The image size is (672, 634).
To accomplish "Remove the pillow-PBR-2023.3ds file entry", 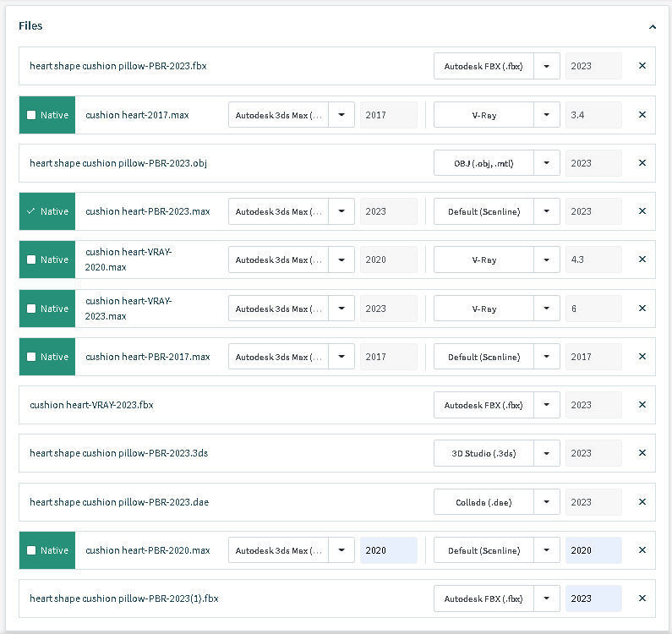I will click(642, 453).
